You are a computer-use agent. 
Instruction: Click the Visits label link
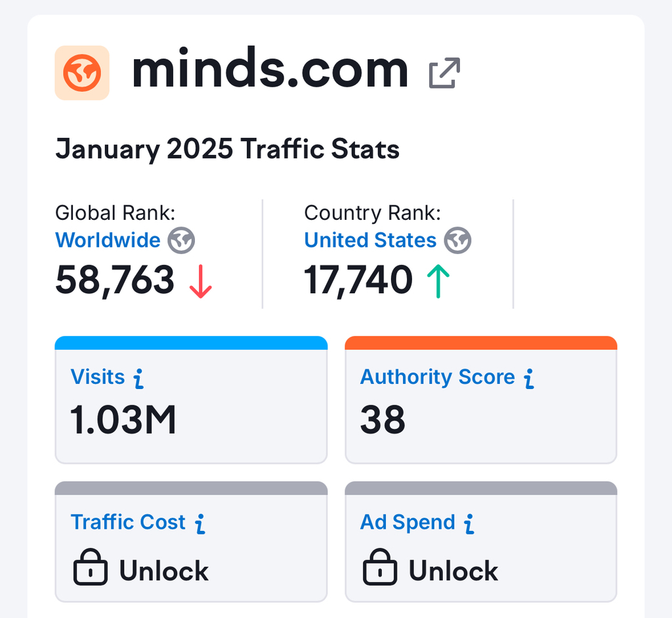pyautogui.click(x=98, y=377)
